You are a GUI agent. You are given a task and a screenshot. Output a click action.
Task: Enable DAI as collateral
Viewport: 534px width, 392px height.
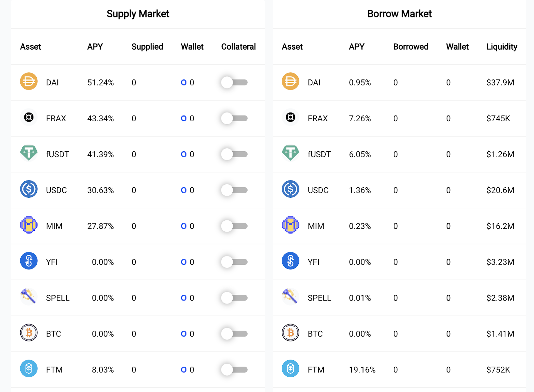(x=234, y=82)
